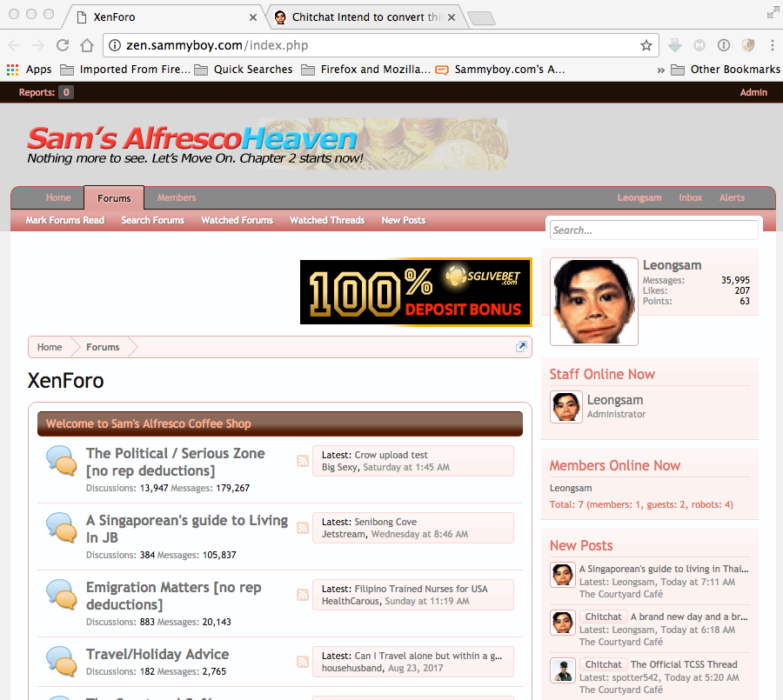Screen dimensions: 783x700
Task: Open Watched Threads
Action: click(x=327, y=220)
